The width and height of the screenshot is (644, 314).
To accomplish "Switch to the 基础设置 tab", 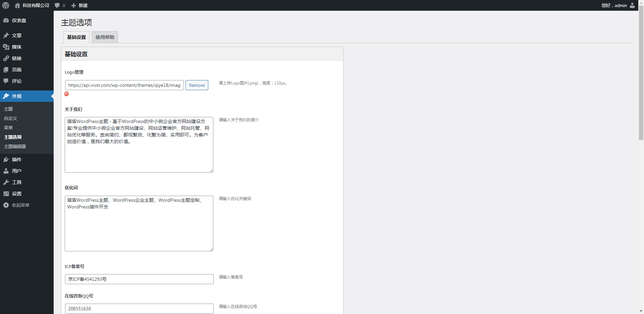I will [76, 37].
